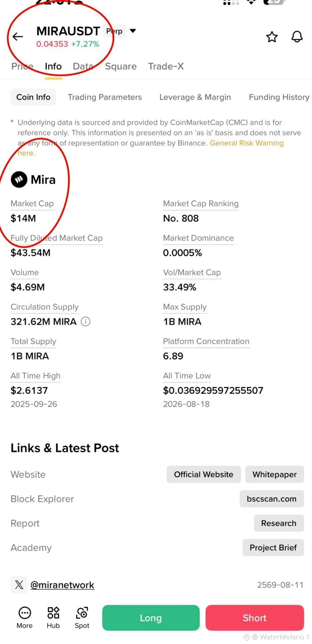Add MIRAUSDT to favorites with star icon
Image resolution: width=312 pixels, height=644 pixels.
coord(272,37)
